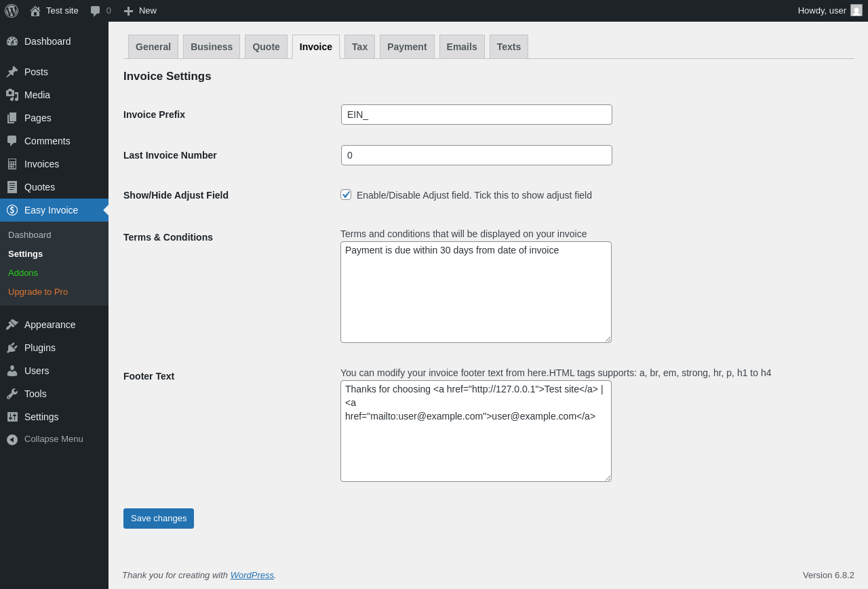Click the Tools wrench icon

pyautogui.click(x=12, y=394)
